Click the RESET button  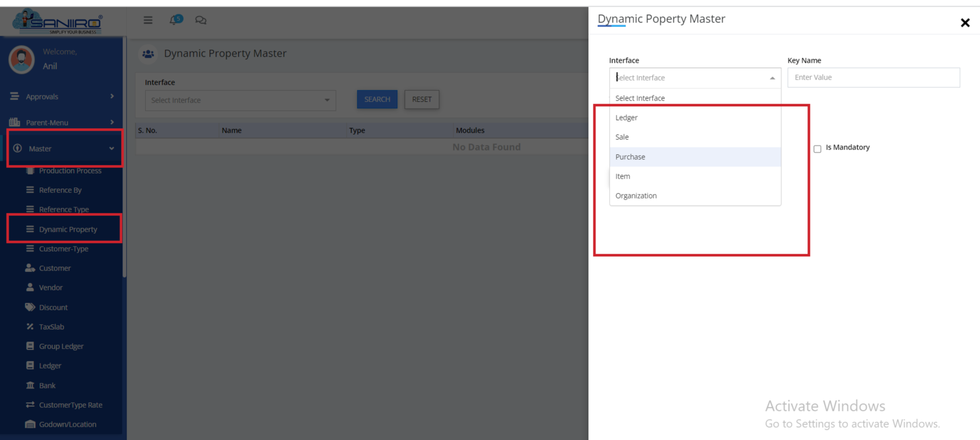click(x=421, y=100)
